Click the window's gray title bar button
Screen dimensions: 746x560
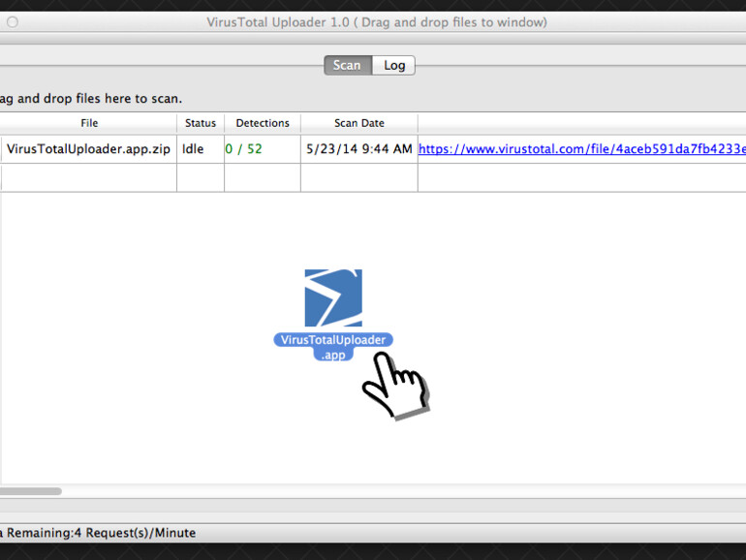(13, 22)
